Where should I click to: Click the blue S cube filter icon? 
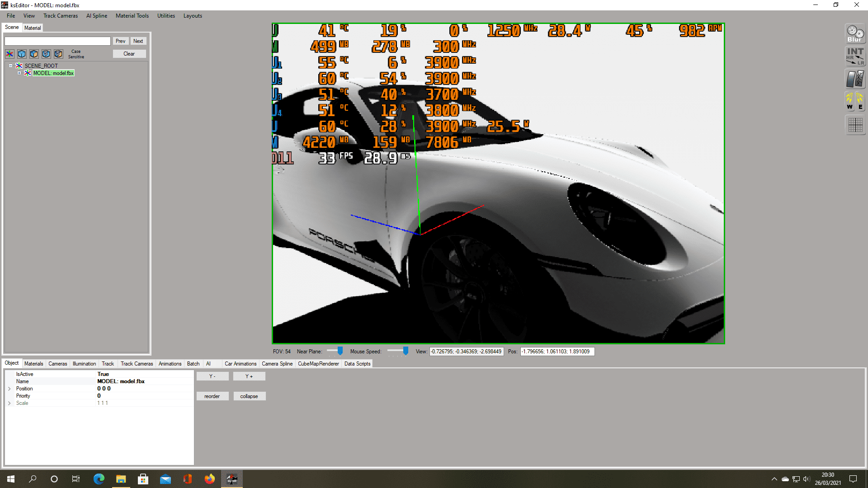click(46, 54)
